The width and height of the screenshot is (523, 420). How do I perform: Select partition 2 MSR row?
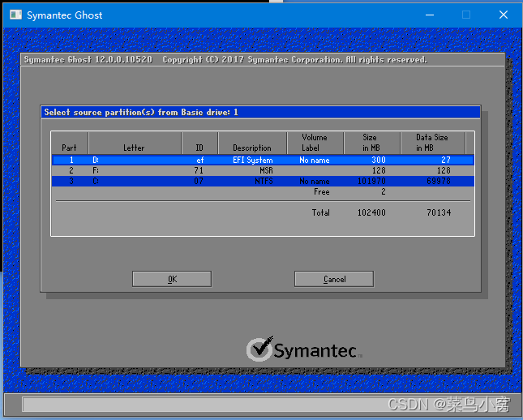point(263,170)
